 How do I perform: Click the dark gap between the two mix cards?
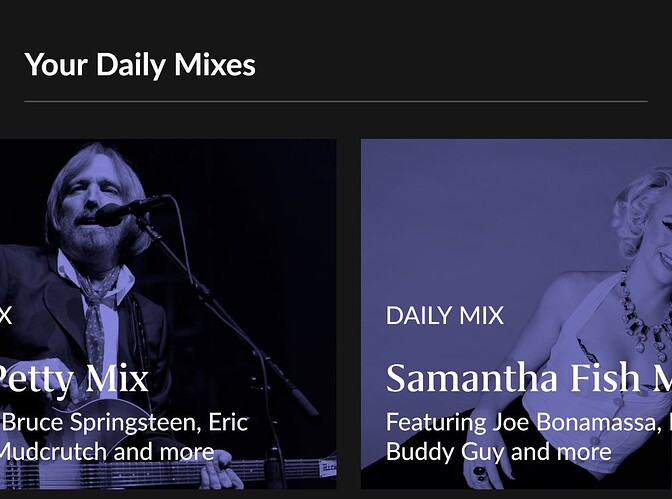348,314
